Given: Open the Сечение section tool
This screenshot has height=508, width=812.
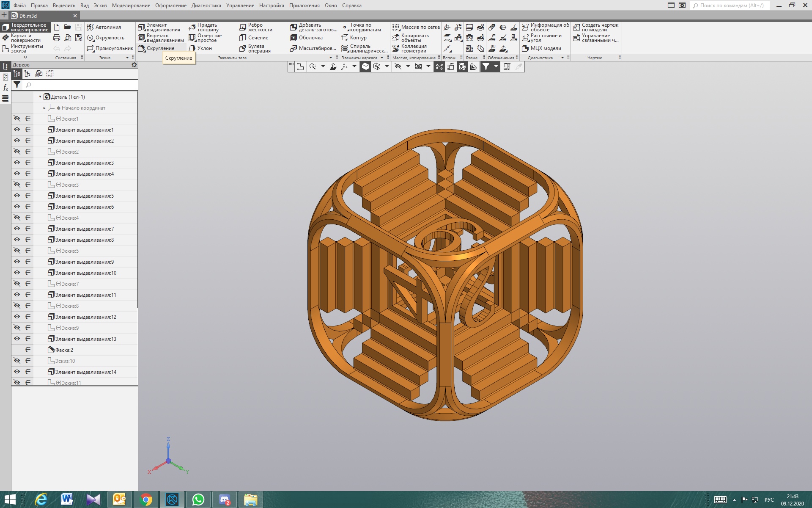Looking at the screenshot, I should coord(254,38).
